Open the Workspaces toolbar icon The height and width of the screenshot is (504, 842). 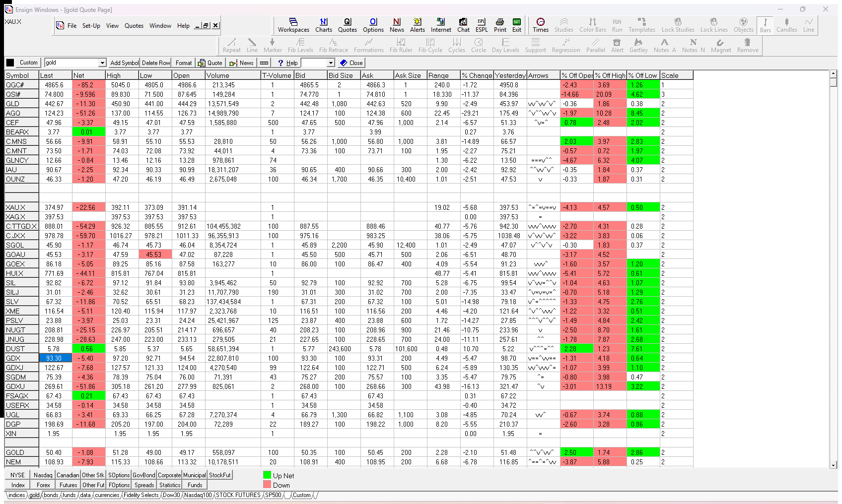(293, 25)
